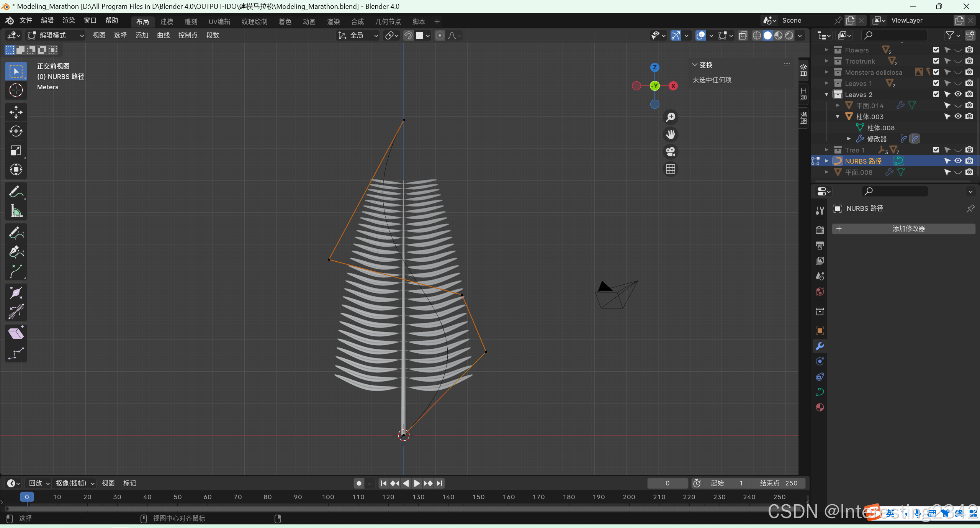The height and width of the screenshot is (528, 980).
Task: Click the viewport zoom magnifier icon
Action: coord(670,117)
